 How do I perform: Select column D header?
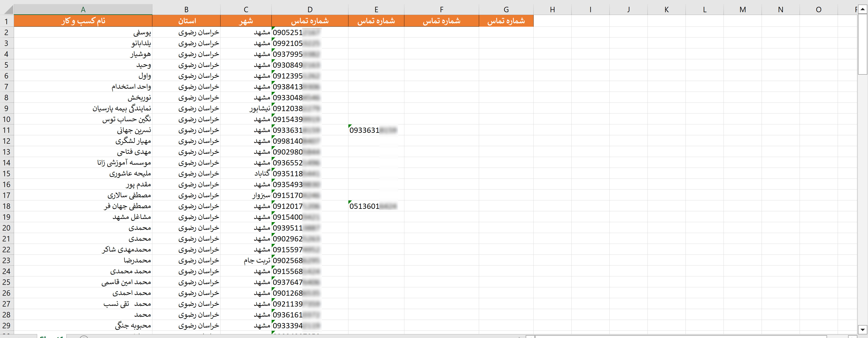coord(310,10)
